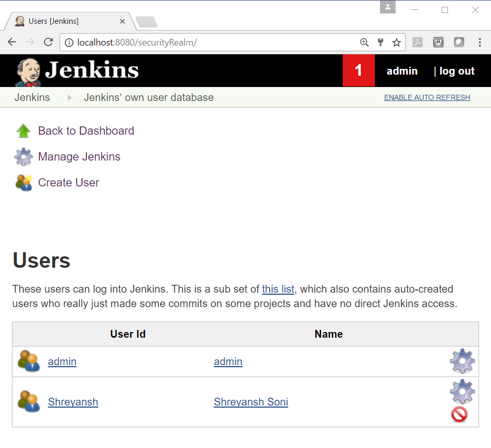Click Chrome profile avatar button
The width and height of the screenshot is (491, 448).
click(x=388, y=7)
